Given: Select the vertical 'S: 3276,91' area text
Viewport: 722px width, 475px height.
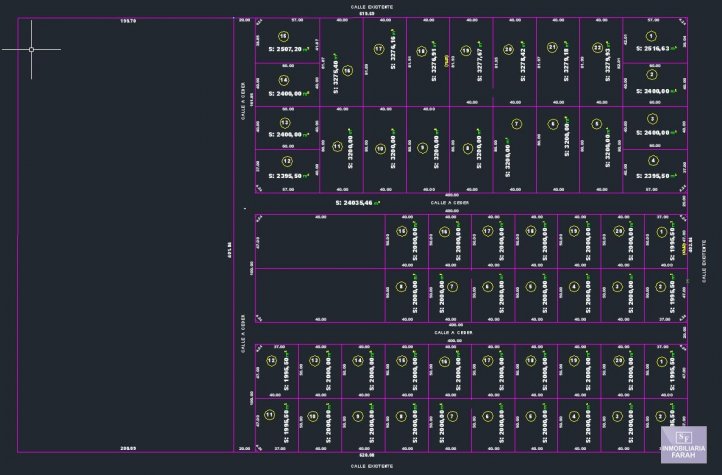Looking at the screenshot, I should (x=434, y=61).
